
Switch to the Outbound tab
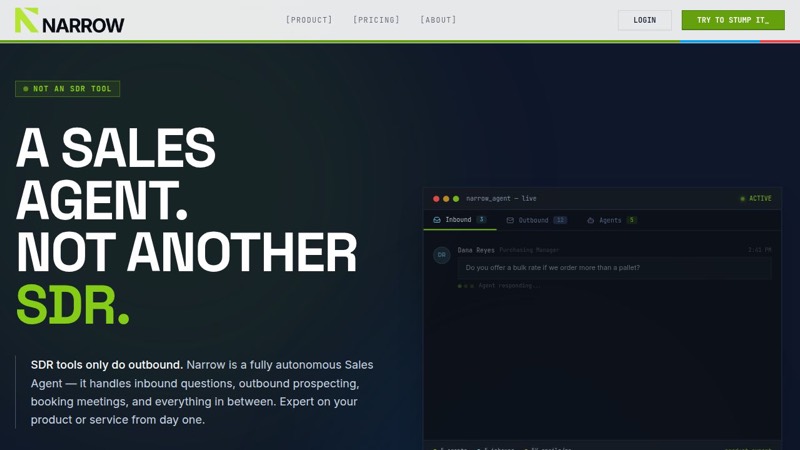[x=536, y=220]
